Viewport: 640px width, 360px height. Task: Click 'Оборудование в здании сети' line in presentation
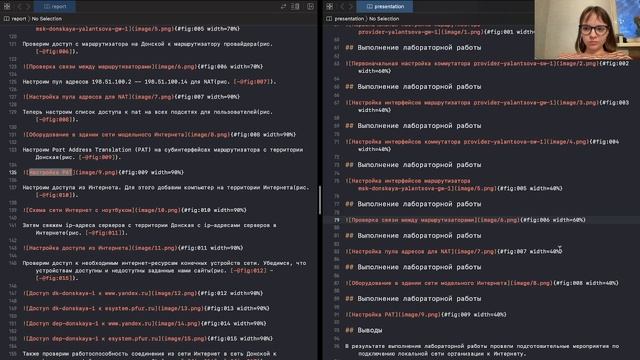482,283
